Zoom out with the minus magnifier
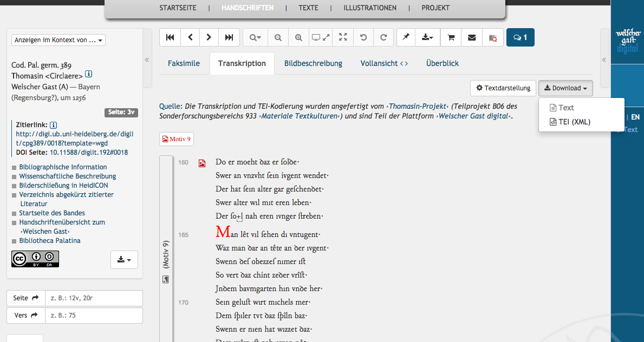Image resolution: width=644 pixels, height=342 pixels. [278, 37]
